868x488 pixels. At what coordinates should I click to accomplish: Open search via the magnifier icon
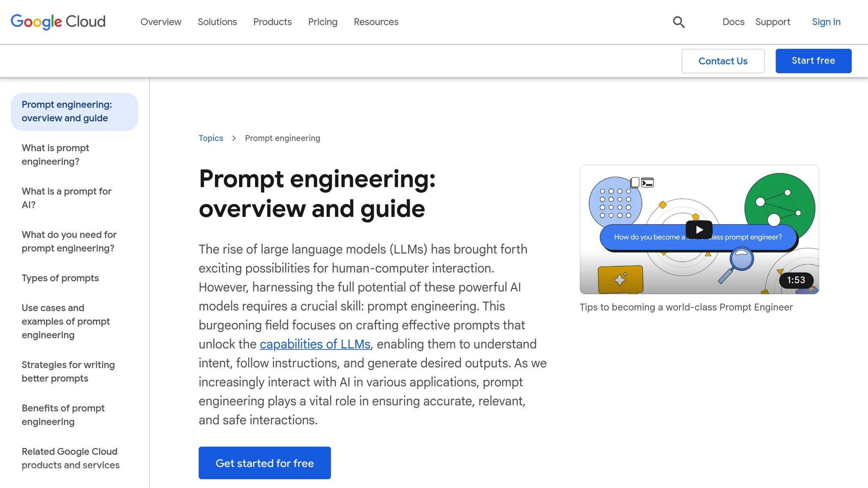(679, 22)
